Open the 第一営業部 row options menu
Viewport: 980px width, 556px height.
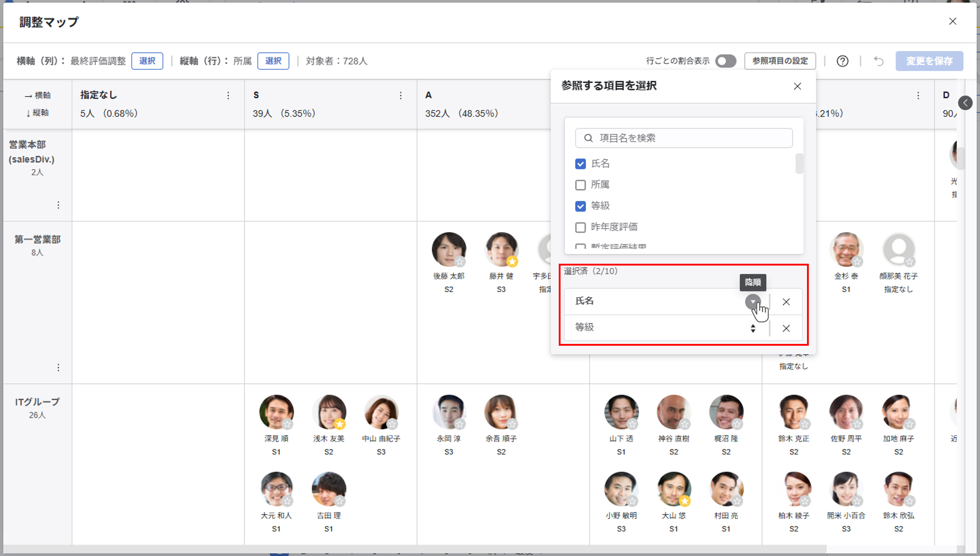(58, 367)
